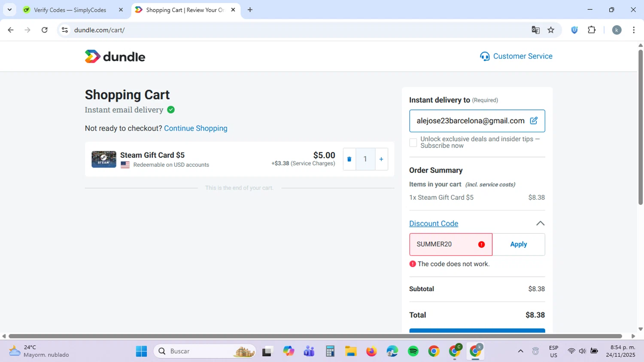Open the Windows Start menu
This screenshot has height=362, width=644.
click(x=141, y=351)
